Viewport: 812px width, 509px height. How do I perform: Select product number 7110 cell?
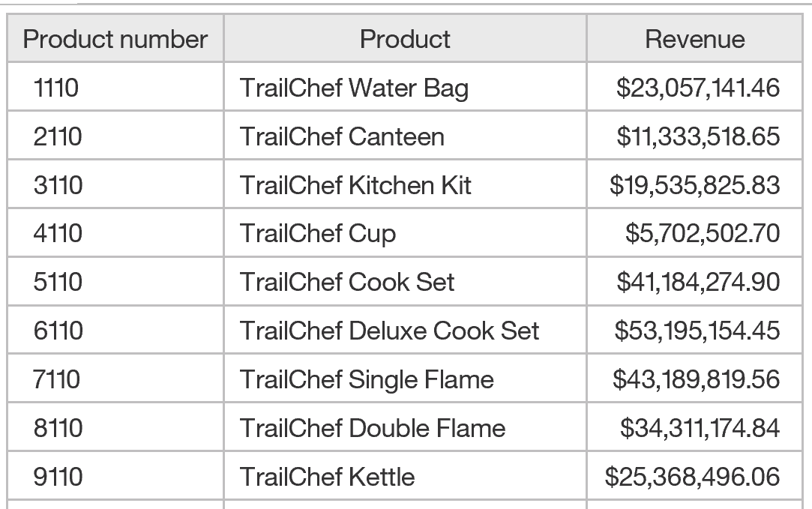(x=115, y=379)
